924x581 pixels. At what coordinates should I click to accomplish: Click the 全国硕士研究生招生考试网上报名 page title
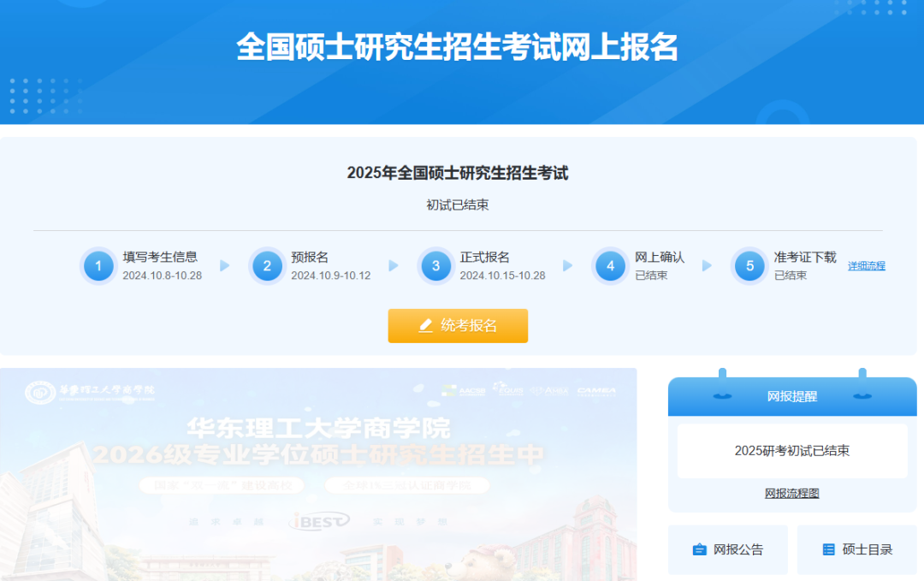coord(457,48)
